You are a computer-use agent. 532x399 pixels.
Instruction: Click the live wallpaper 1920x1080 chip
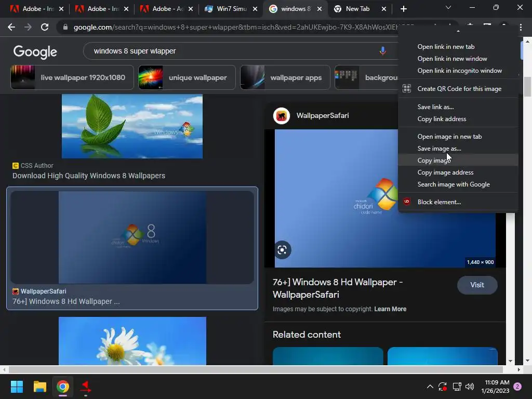point(72,78)
